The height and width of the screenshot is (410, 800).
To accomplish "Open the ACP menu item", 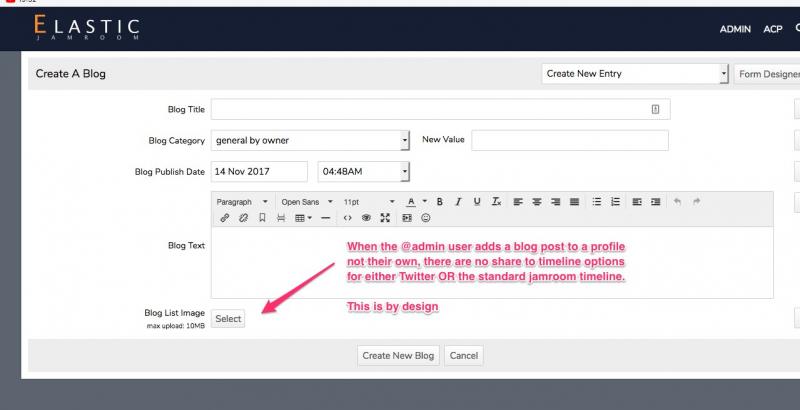I will click(x=772, y=29).
